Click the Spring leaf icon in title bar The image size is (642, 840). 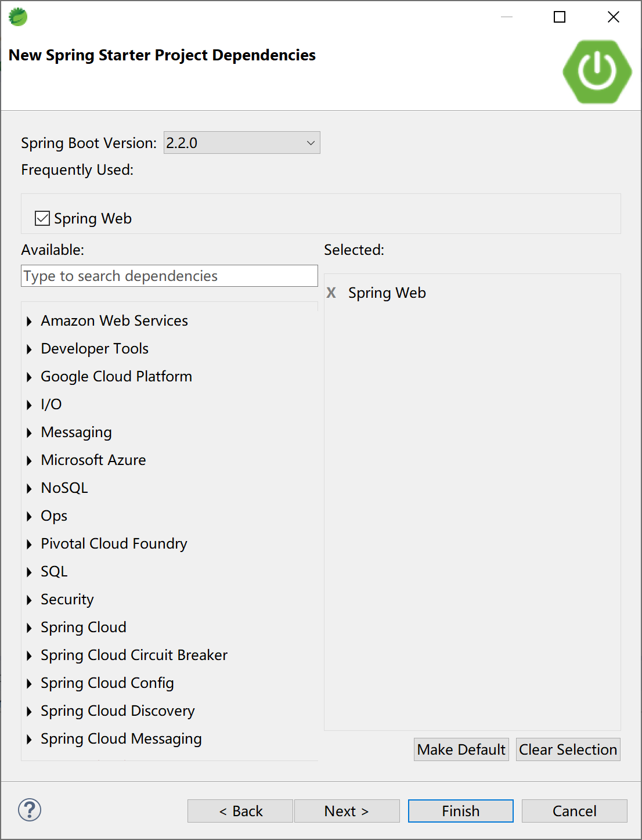pyautogui.click(x=18, y=17)
